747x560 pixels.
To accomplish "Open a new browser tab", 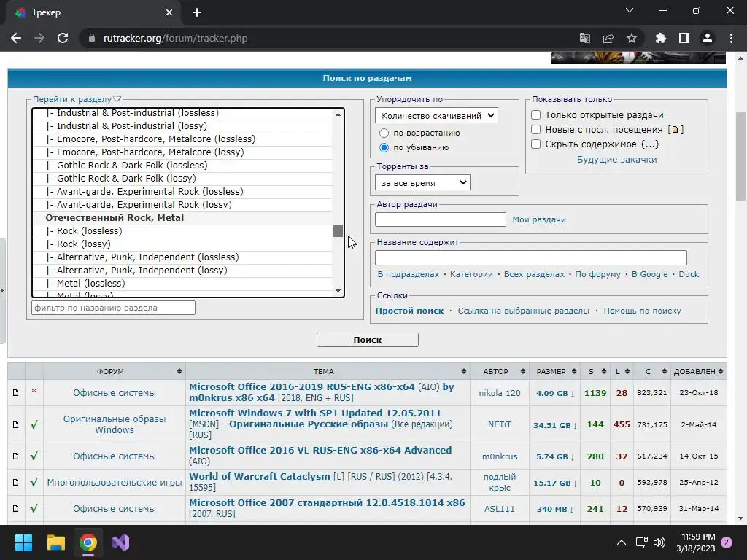I will 197,12.
